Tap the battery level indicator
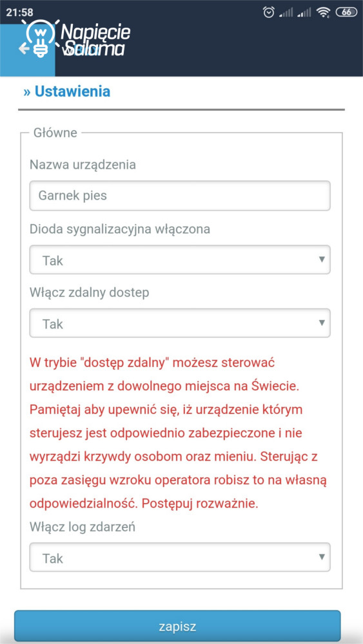Screen dimensions: 363x644 346,12
